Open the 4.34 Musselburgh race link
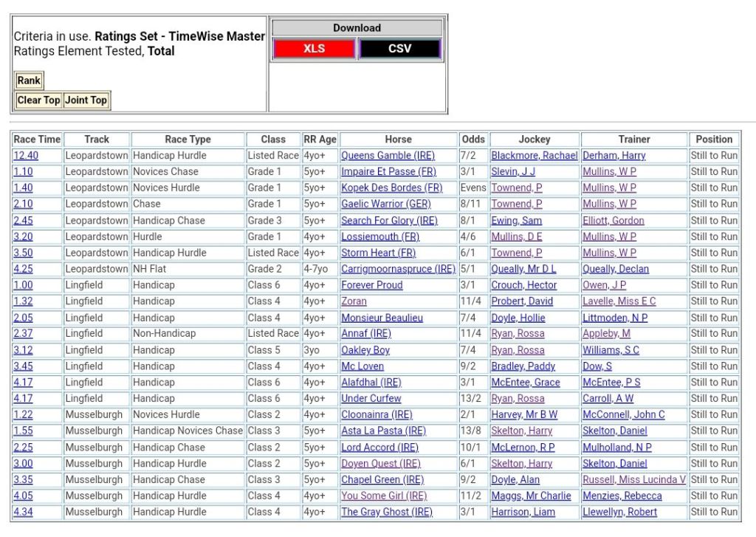The image size is (756, 537). click(x=23, y=512)
